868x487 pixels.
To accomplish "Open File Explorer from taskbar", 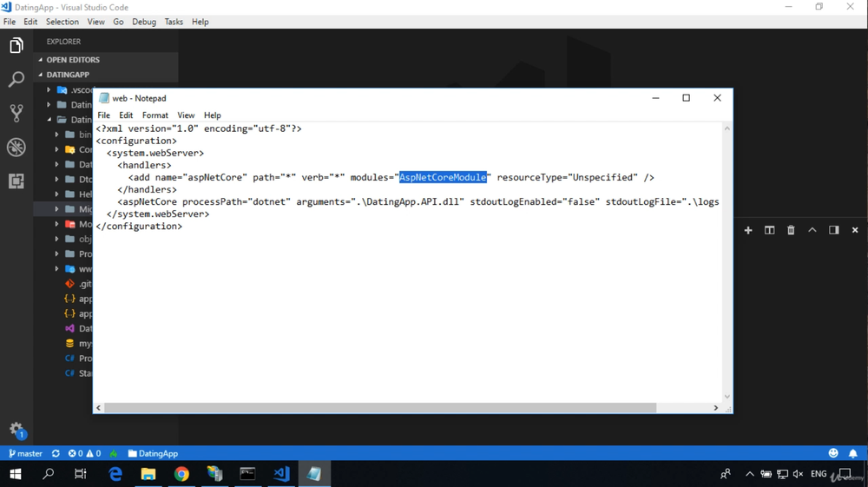I will pos(148,474).
